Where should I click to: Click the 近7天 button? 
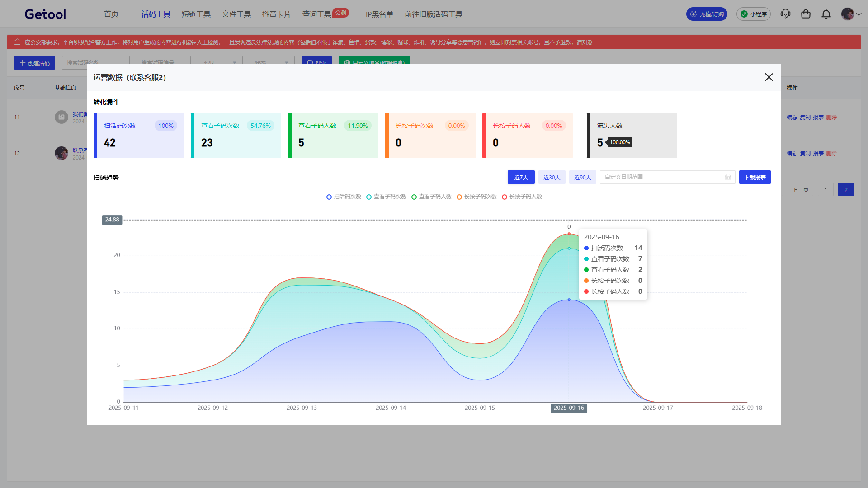(x=521, y=177)
